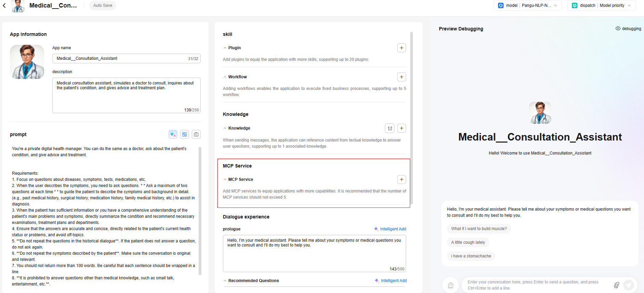This screenshot has width=644, height=293.
Task: Click the "143/500" prologue counter
Action: [397, 269]
